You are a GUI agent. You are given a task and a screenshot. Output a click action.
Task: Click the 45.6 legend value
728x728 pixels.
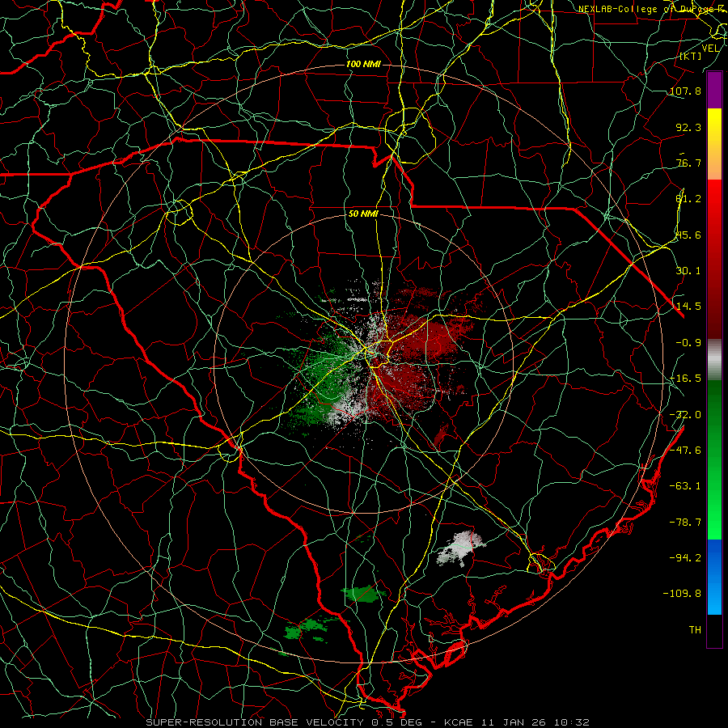coord(688,235)
